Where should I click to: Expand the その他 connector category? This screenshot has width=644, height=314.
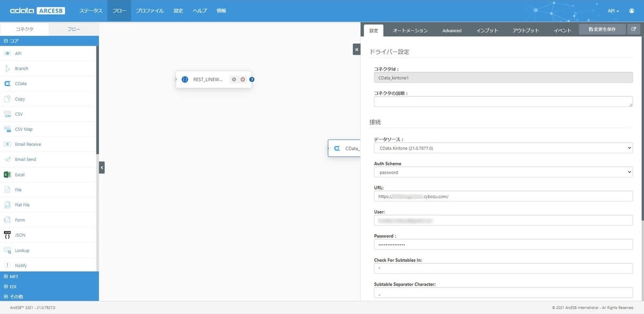click(49, 296)
